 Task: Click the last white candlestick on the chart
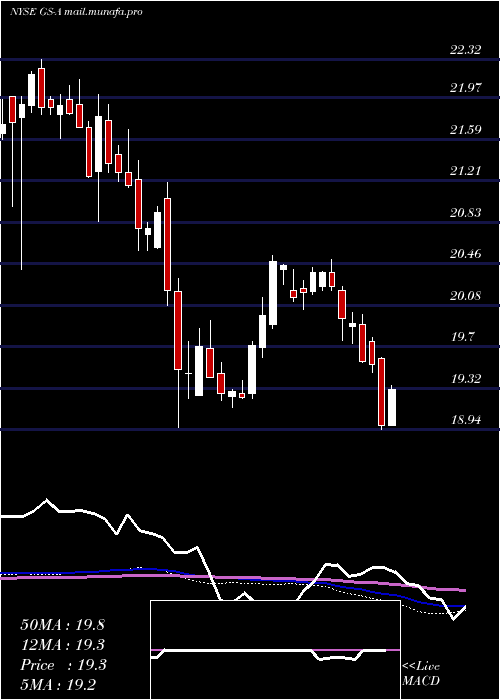(392, 407)
